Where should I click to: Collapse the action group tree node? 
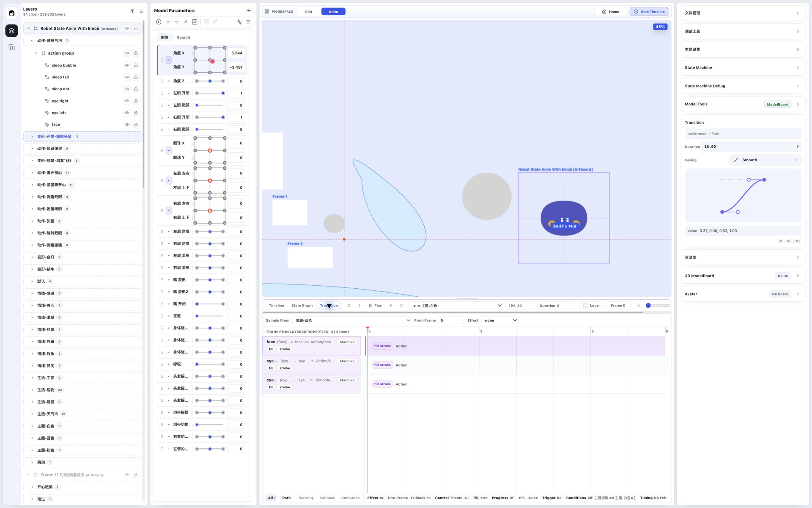(36, 53)
